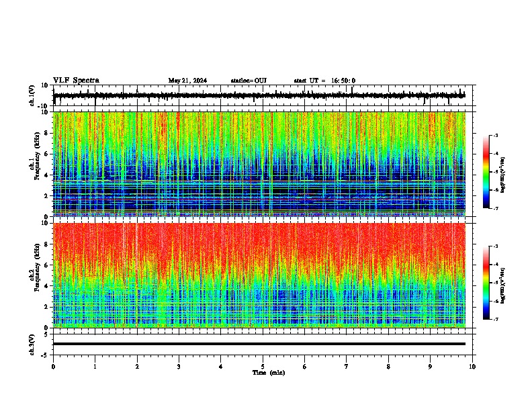This screenshot has height=411, width=532.
Task: Click ch.2 frequency axis 6 kHz tick label
Action: click(x=46, y=265)
